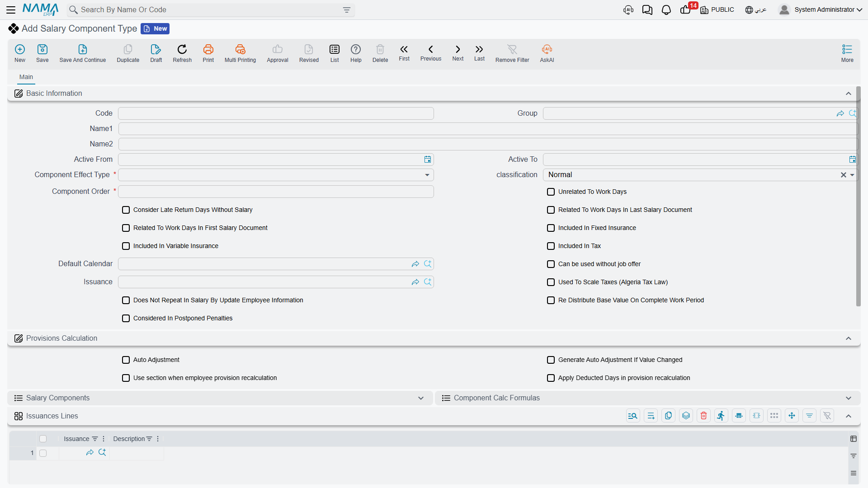Screen dimensions: 868x488
Task: Switch language to Arabic
Action: (x=756, y=10)
